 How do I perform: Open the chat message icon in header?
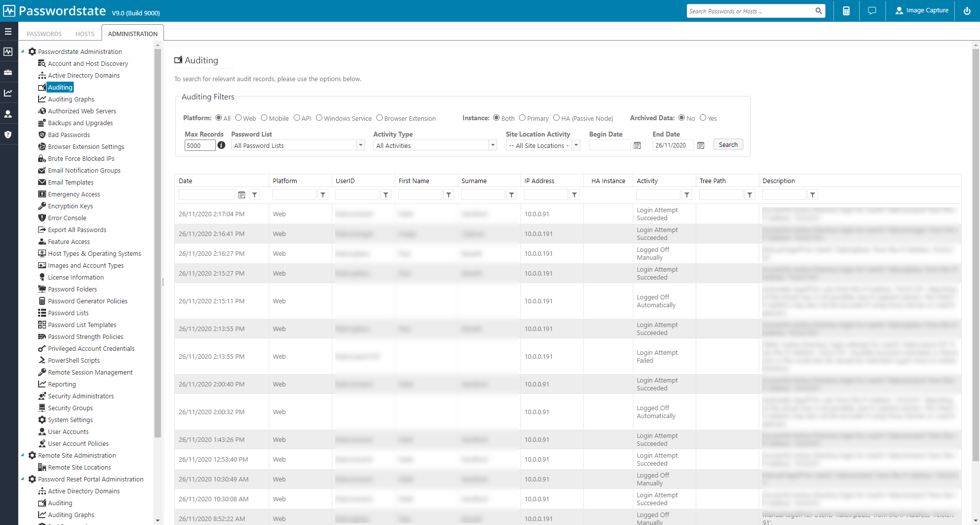coord(872,11)
